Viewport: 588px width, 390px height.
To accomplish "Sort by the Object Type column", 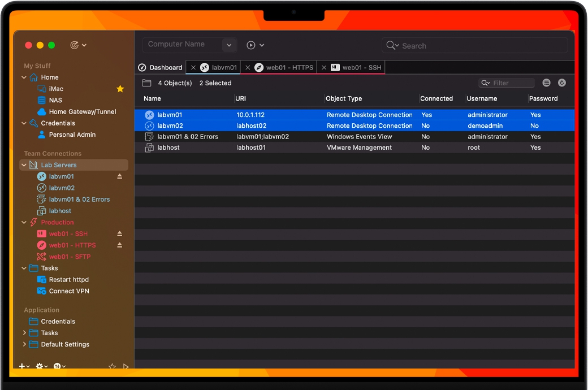I will pyautogui.click(x=344, y=98).
